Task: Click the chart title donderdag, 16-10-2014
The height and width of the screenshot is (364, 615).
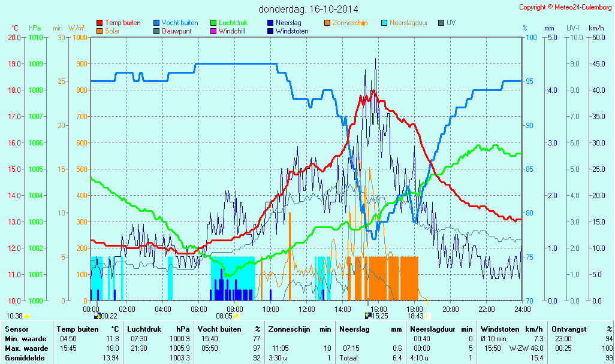Action: 309,9
